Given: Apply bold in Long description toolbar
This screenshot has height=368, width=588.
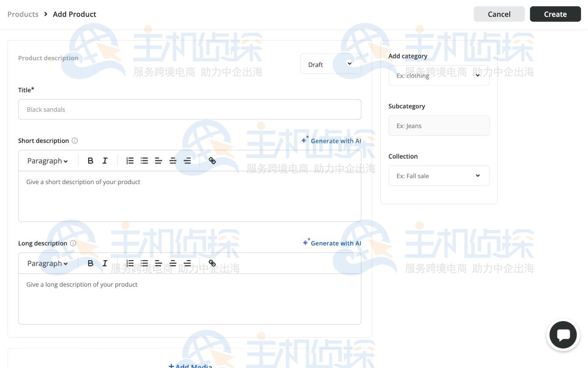Looking at the screenshot, I should point(90,263).
